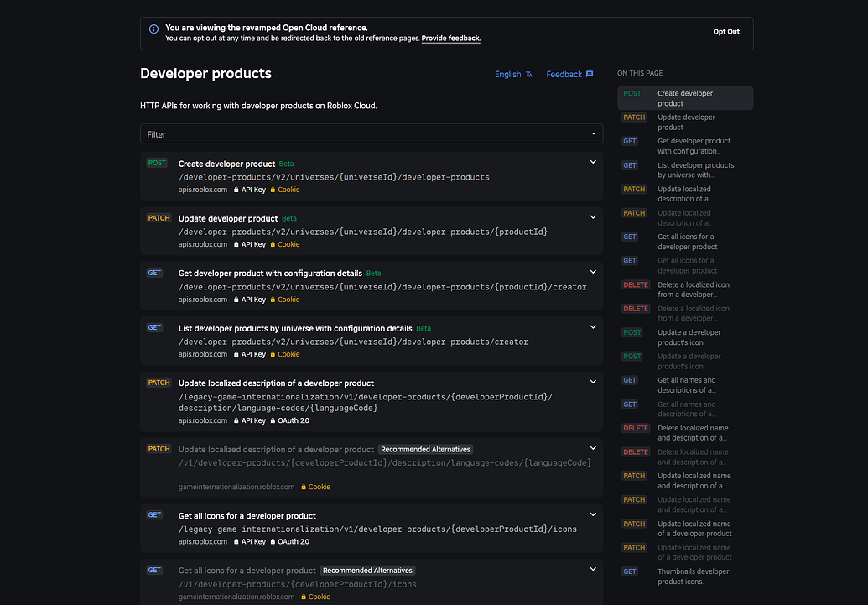Click title List developer products by universe with configuration details

(295, 329)
